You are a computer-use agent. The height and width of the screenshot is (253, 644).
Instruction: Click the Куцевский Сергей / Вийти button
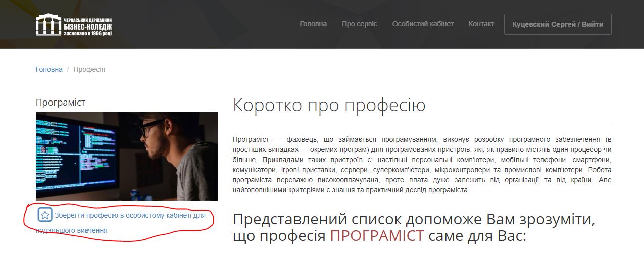tap(558, 24)
